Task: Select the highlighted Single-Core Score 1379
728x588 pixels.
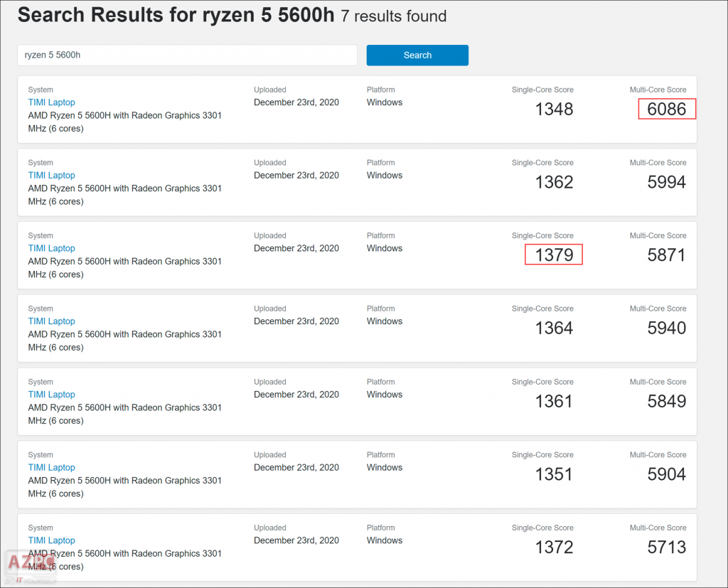Action: 553,254
